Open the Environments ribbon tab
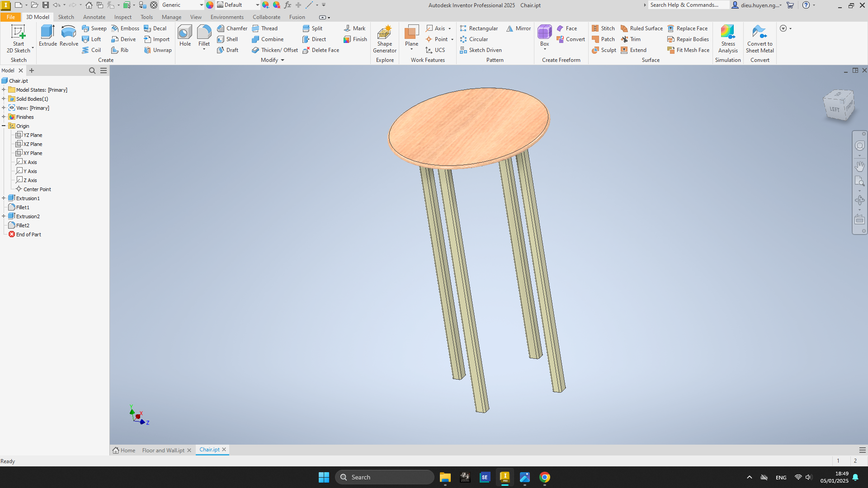 (x=227, y=17)
